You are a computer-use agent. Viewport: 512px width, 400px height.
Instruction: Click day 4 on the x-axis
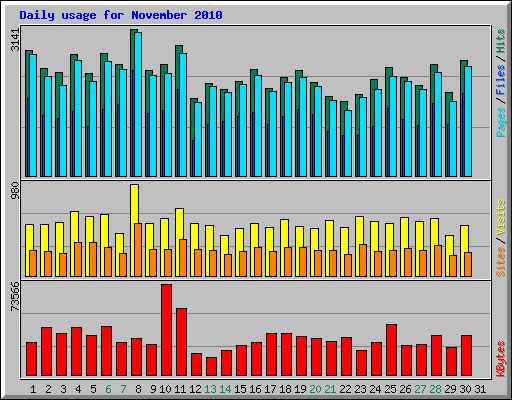tap(78, 389)
